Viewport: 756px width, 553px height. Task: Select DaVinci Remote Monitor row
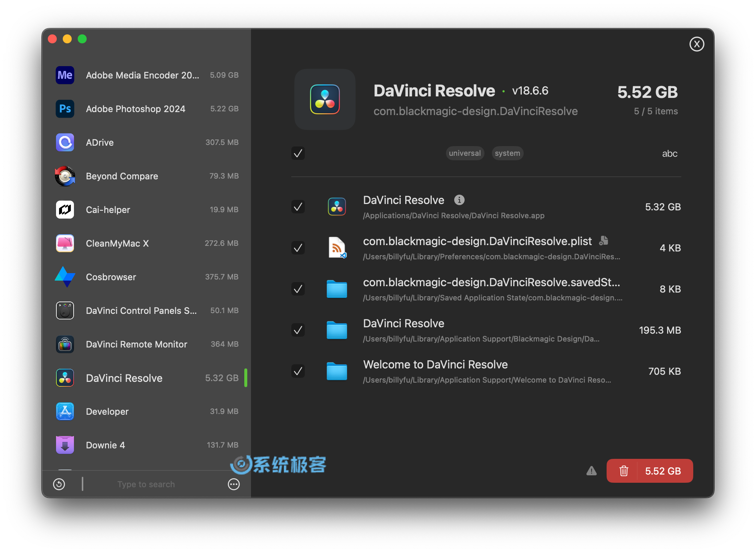146,344
